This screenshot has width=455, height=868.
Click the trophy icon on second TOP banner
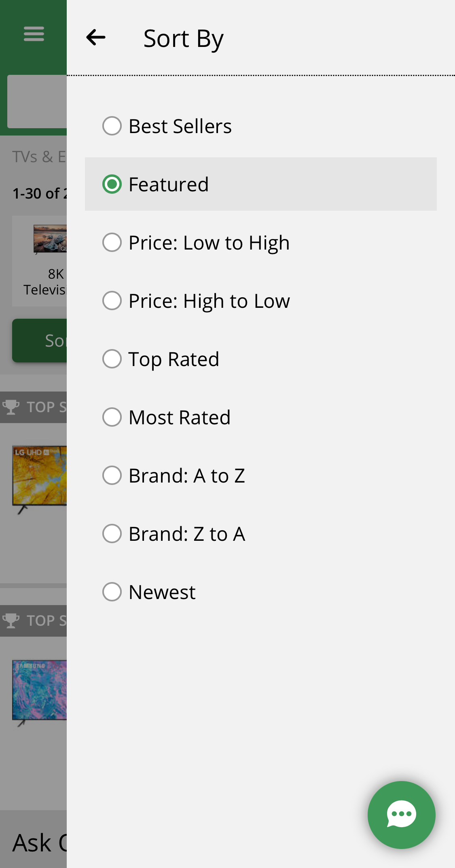pos(11,621)
